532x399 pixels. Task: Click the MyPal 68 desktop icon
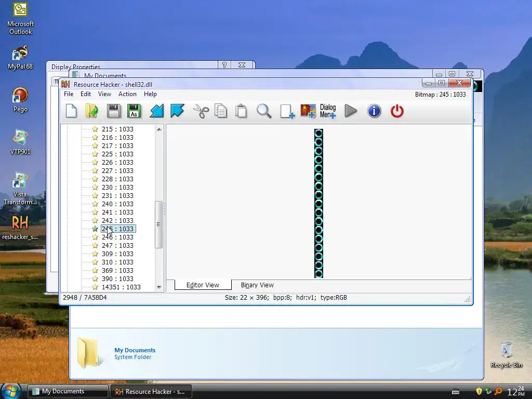click(x=20, y=58)
